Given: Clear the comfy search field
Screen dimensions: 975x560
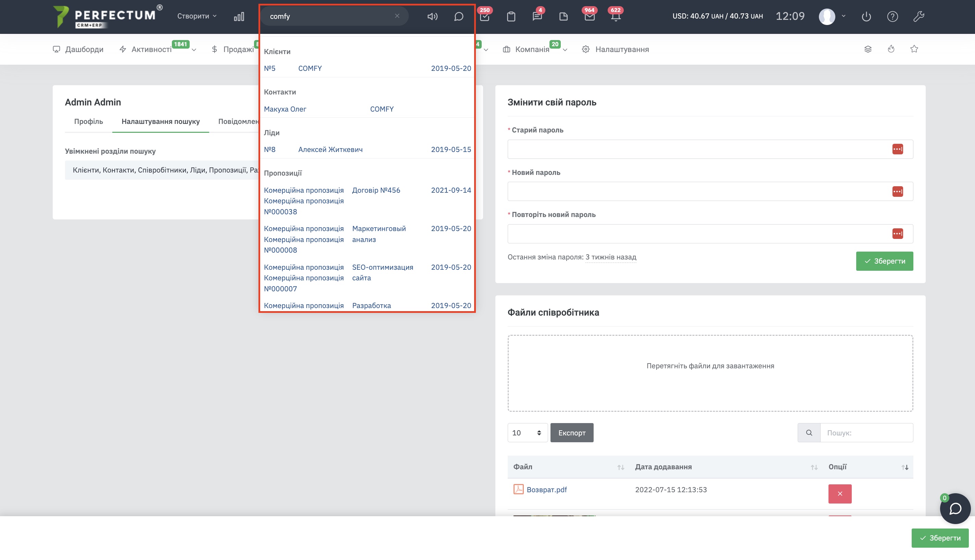Looking at the screenshot, I should pos(397,16).
